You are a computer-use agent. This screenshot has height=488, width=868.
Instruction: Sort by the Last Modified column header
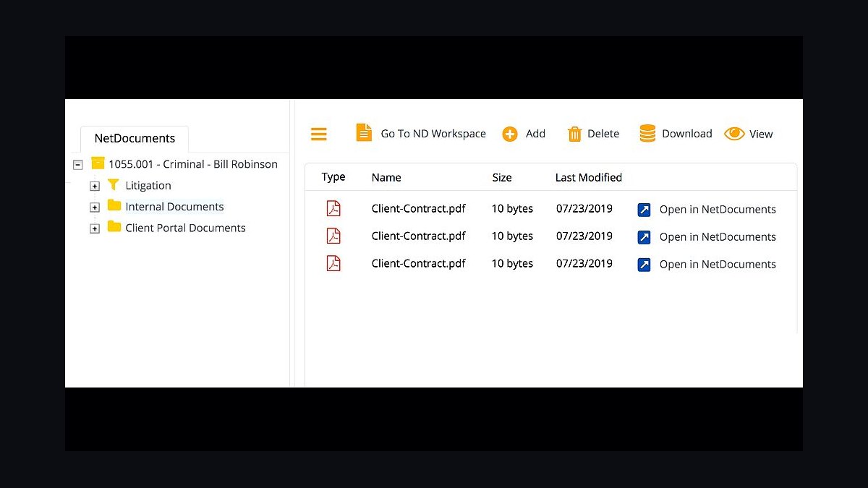tap(589, 177)
